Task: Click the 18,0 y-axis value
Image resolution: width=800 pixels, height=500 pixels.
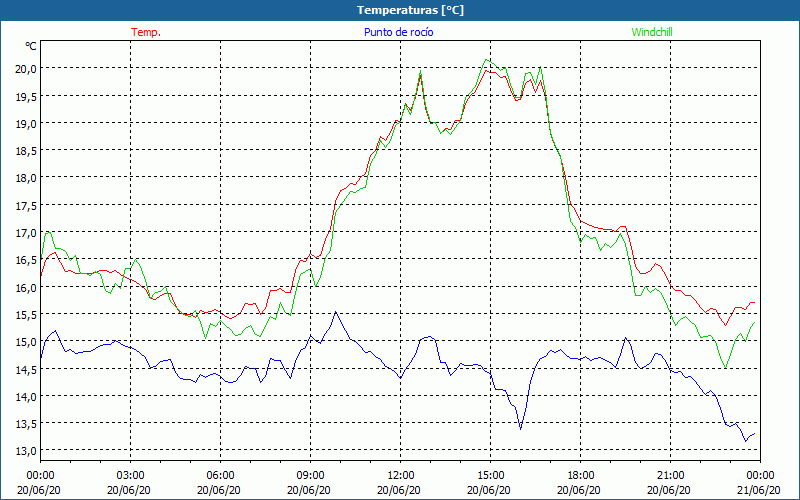Action: (x=26, y=178)
